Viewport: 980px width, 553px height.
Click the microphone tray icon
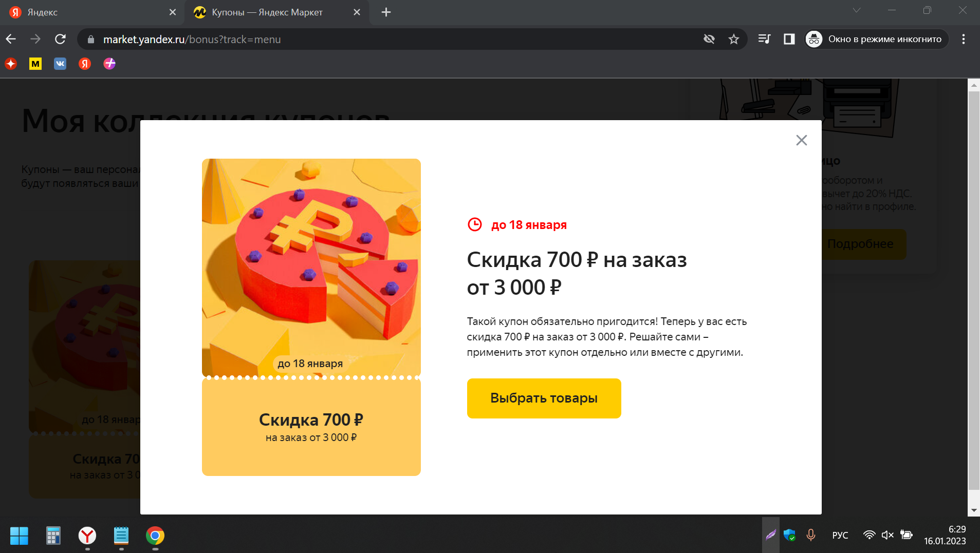click(x=811, y=535)
